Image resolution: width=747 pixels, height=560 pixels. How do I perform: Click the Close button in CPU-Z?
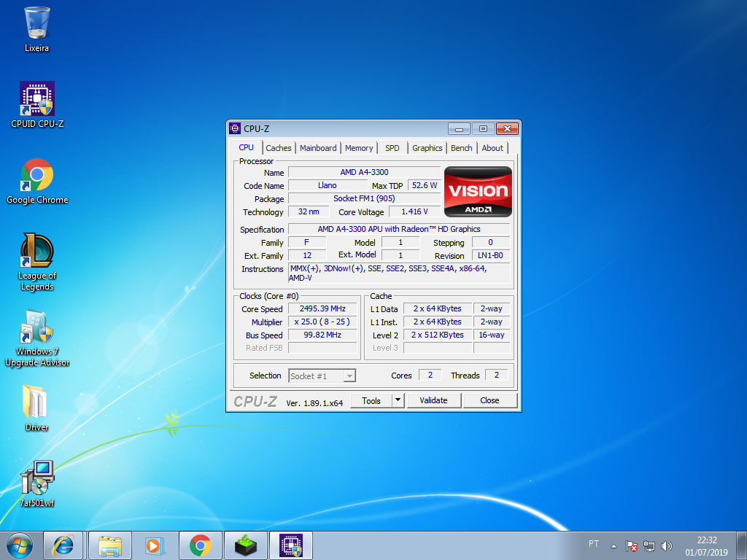point(489,400)
